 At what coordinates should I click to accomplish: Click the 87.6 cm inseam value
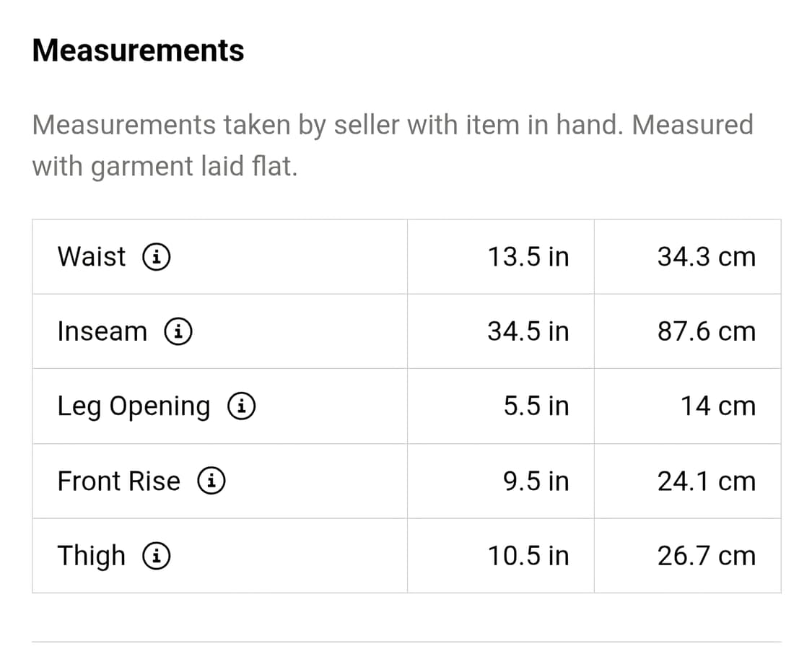coord(707,331)
